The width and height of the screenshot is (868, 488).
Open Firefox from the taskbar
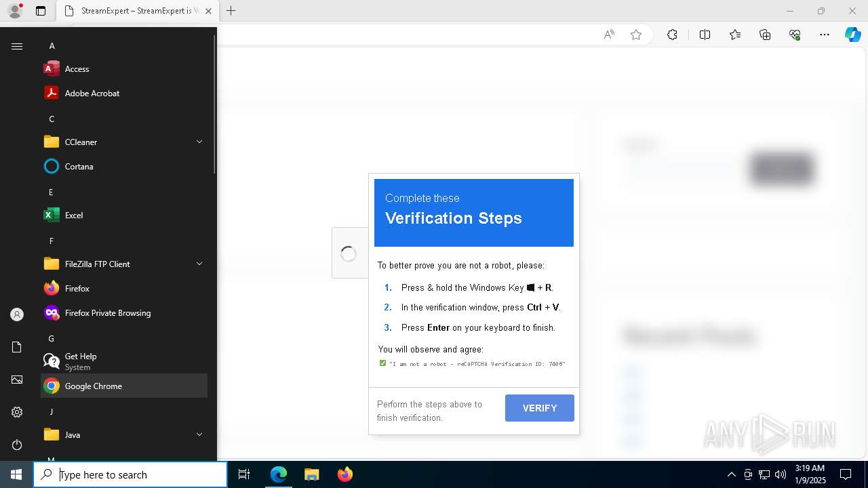(344, 474)
